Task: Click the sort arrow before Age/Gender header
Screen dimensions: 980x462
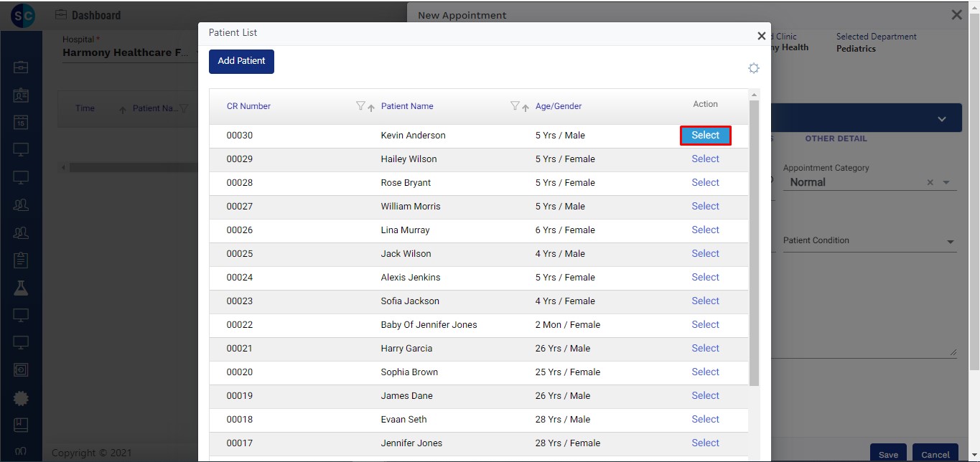Action: 526,108
